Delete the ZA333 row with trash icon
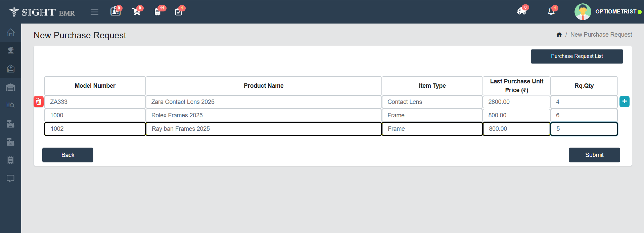The width and height of the screenshot is (644, 233). [x=39, y=102]
